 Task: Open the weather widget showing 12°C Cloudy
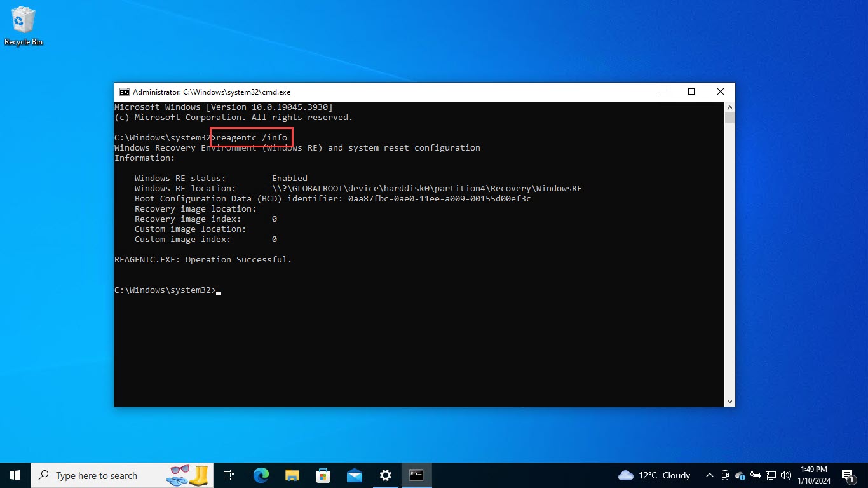(654, 475)
